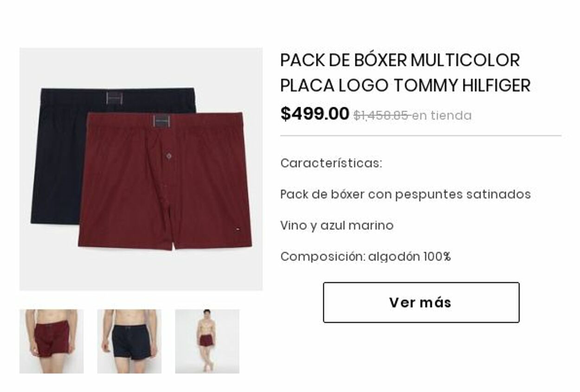Click the fly button on the wine boxer

(x=169, y=156)
